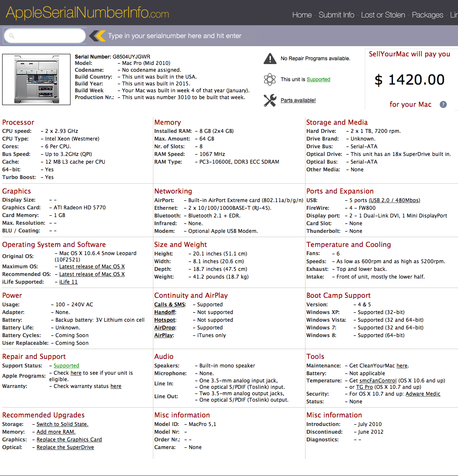Open the AirPlay link
Screen dimensions: 458x476
click(x=164, y=335)
